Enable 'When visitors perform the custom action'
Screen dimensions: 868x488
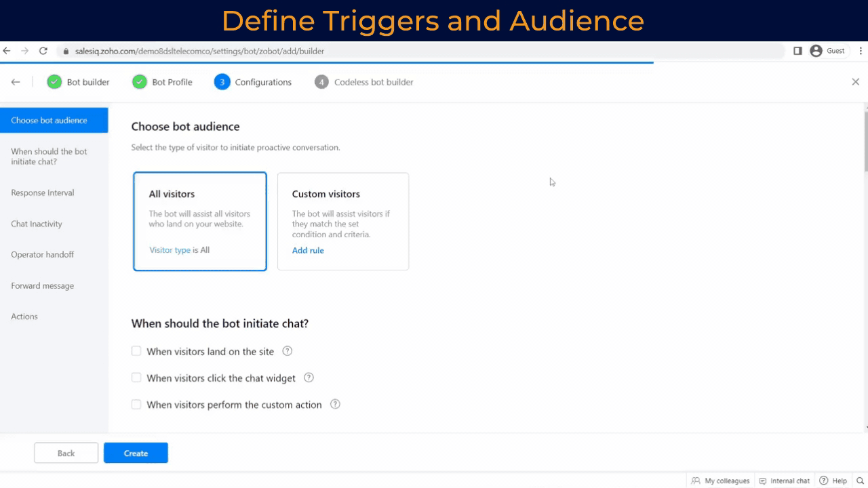[x=136, y=404]
